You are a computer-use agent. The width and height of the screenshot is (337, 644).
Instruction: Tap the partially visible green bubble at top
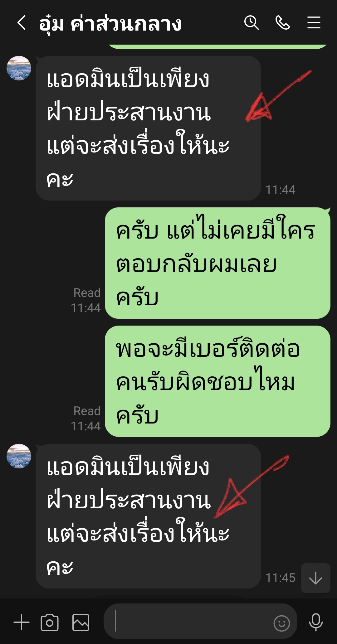(x=217, y=46)
